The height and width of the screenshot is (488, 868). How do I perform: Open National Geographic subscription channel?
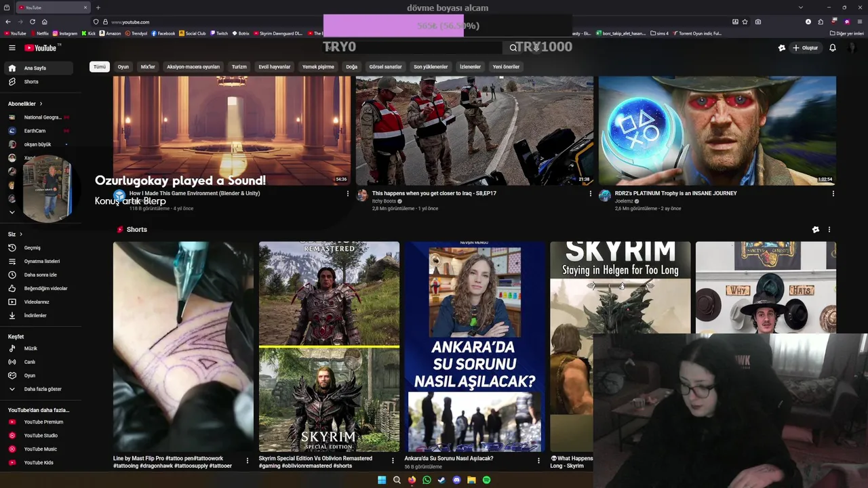[x=39, y=117]
